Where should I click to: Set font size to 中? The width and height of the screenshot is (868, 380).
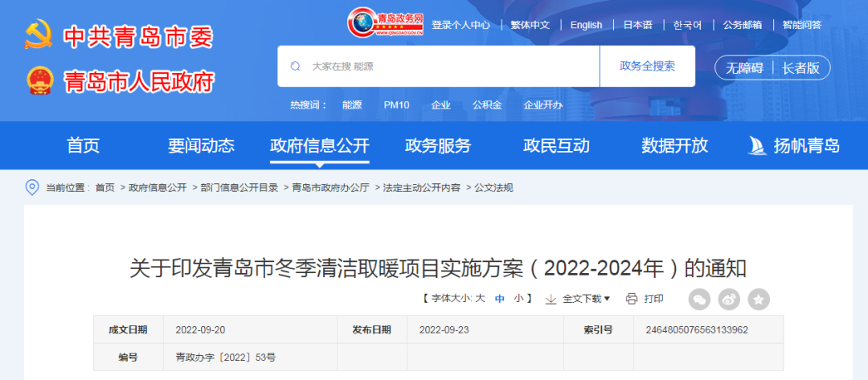(499, 298)
